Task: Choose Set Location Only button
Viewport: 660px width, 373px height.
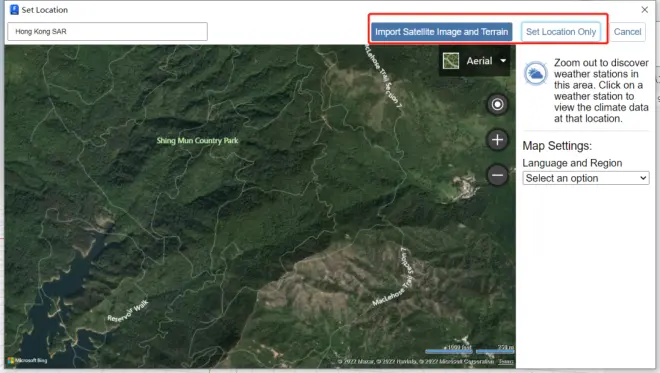Action: pyautogui.click(x=561, y=32)
